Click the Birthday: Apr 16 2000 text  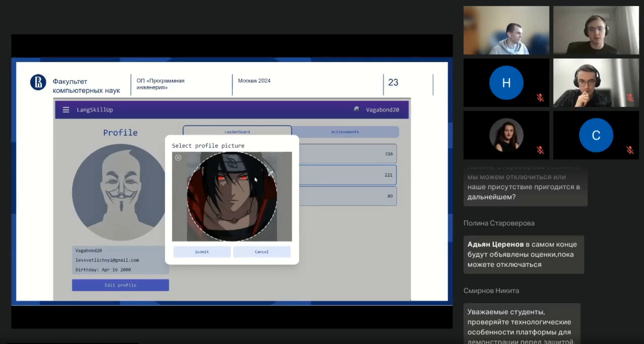(103, 270)
